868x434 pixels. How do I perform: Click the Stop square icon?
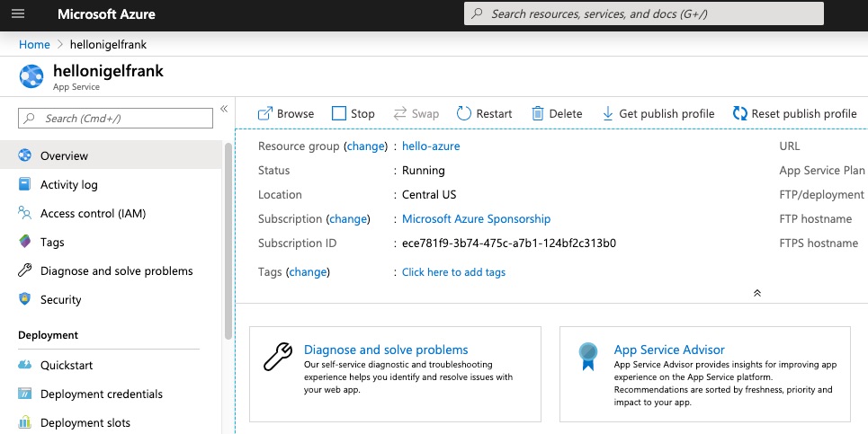pos(339,113)
